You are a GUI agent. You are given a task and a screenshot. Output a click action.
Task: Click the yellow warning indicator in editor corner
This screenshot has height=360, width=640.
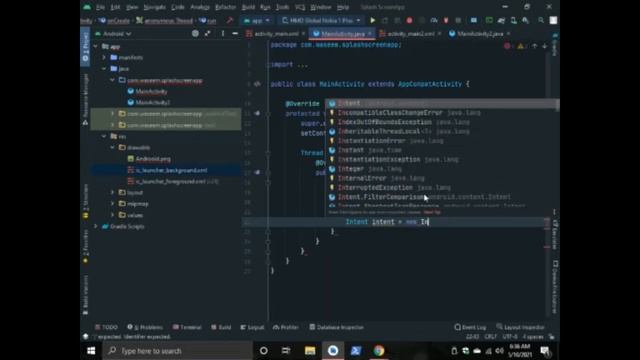(x=520, y=47)
